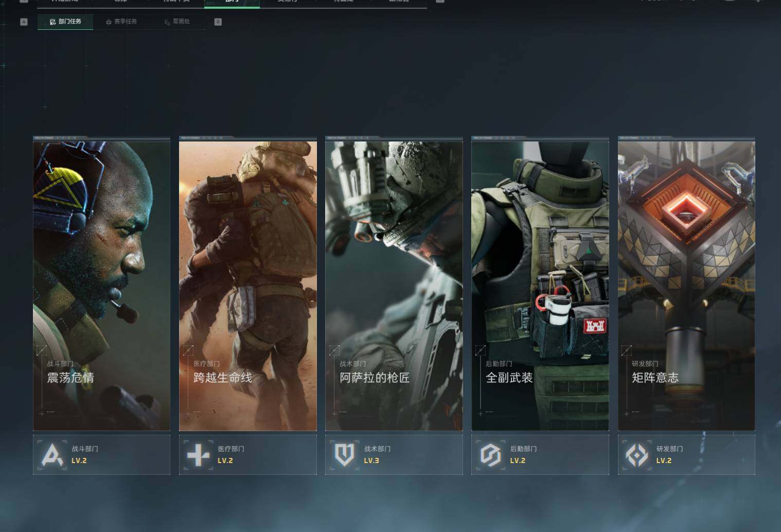781x532 pixels.
Task: Click the 研发部门 diamond emblem icon
Action: (637, 455)
